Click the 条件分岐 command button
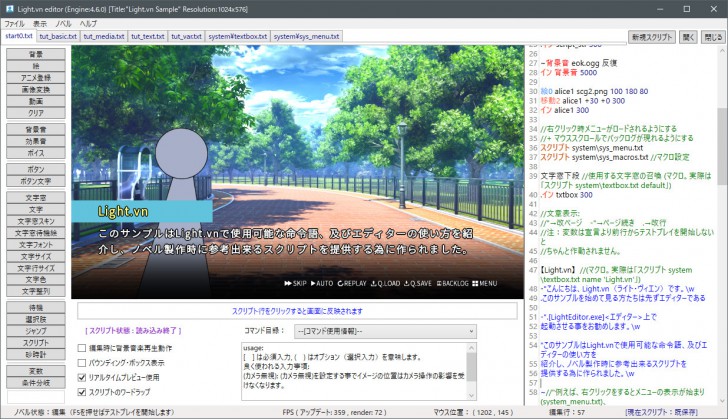The width and height of the screenshot is (728, 419). pyautogui.click(x=36, y=383)
